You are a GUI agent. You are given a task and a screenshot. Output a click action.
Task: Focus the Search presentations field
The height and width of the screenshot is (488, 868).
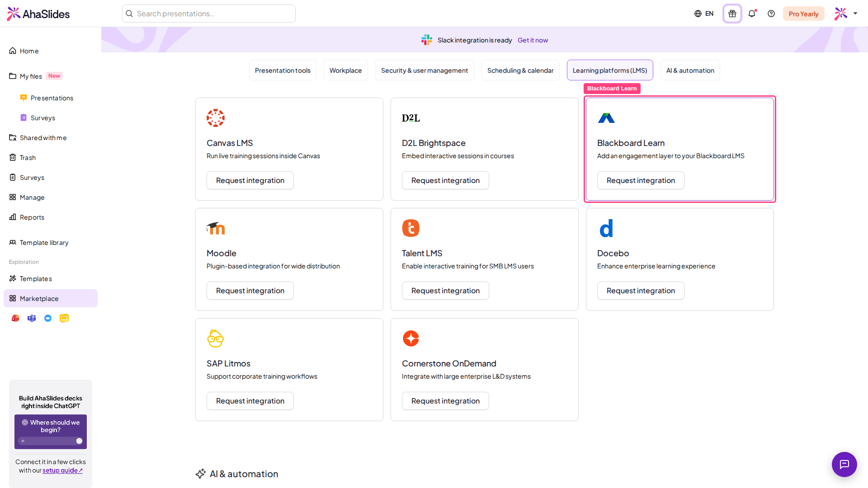point(209,14)
